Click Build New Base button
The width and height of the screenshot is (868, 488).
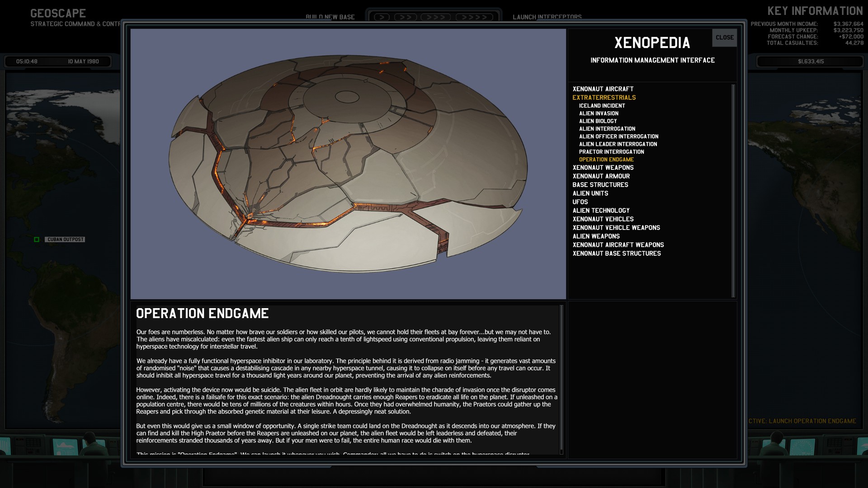[x=330, y=17]
